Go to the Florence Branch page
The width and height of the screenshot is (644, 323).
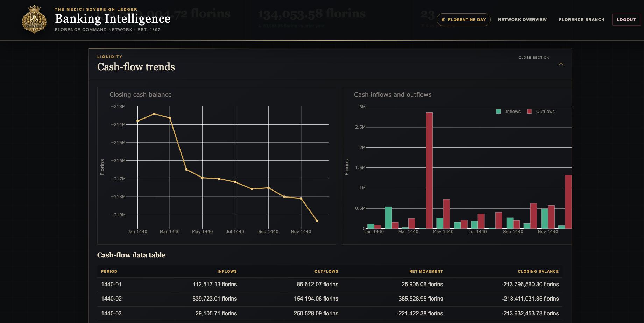[581, 20]
